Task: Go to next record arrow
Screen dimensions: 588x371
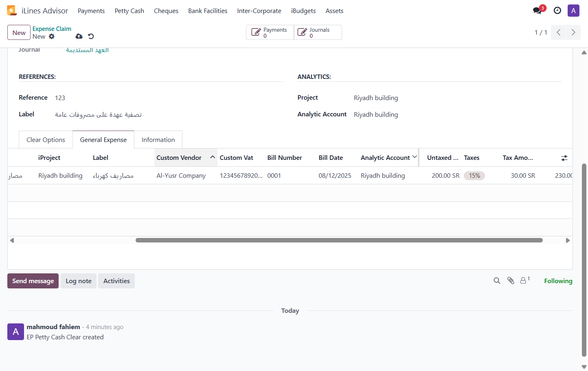Action: [x=573, y=33]
